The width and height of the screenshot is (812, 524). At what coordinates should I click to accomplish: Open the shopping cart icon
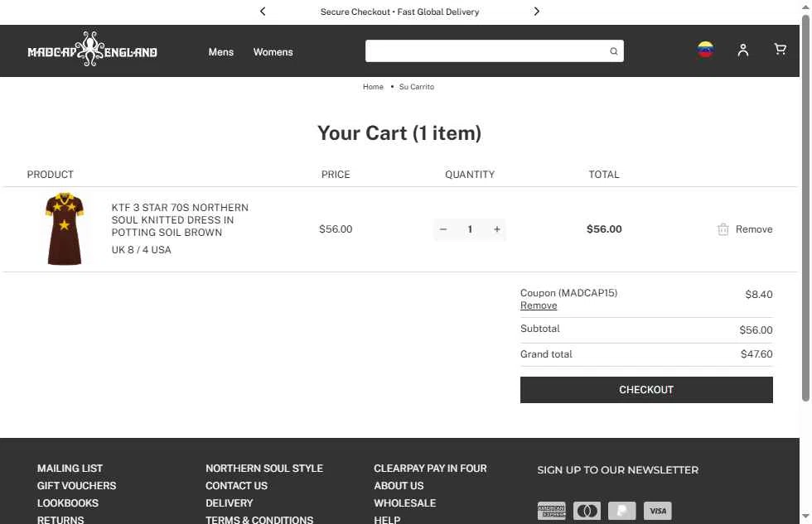[x=780, y=49]
